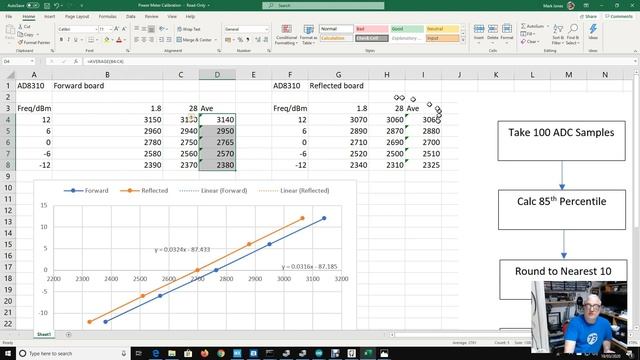Toggle Italic formatting
The width and height of the screenshot is (640, 360).
tap(68, 40)
